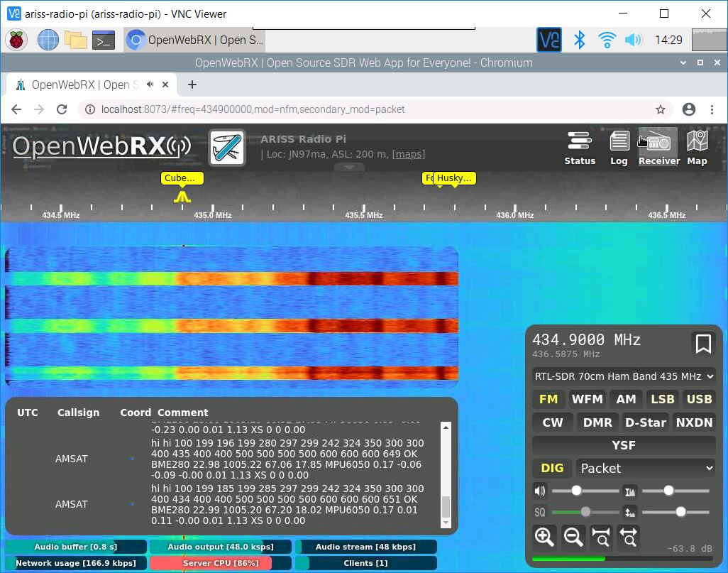Viewport: 728px width, 573px height.
Task: Launch the web browser globe icon
Action: [48, 40]
